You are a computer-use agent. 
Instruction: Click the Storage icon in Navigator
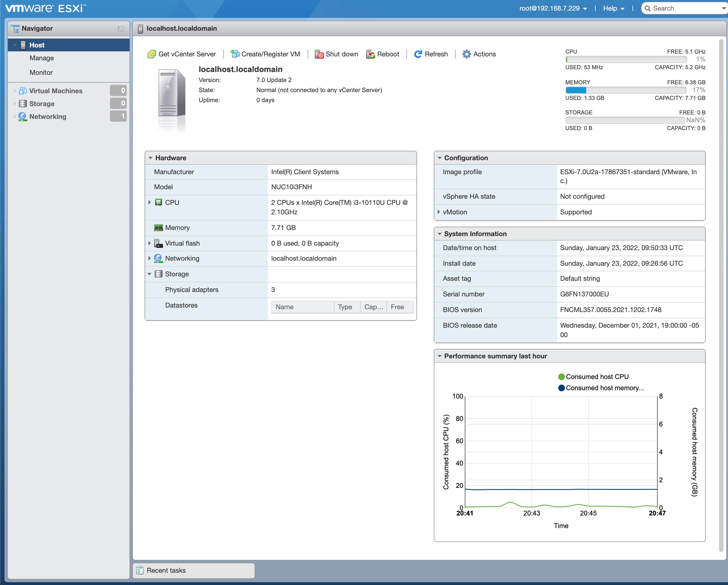click(23, 103)
